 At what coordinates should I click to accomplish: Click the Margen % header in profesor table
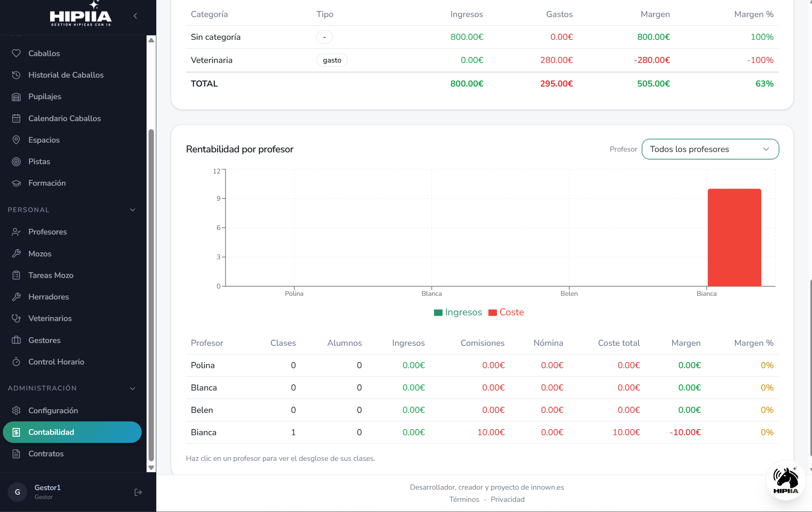[754, 343]
